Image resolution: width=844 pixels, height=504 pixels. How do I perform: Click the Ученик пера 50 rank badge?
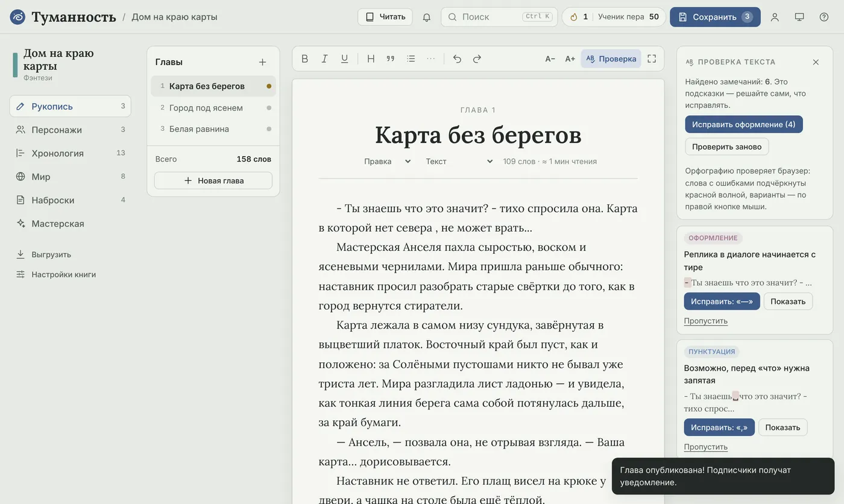[x=628, y=17]
